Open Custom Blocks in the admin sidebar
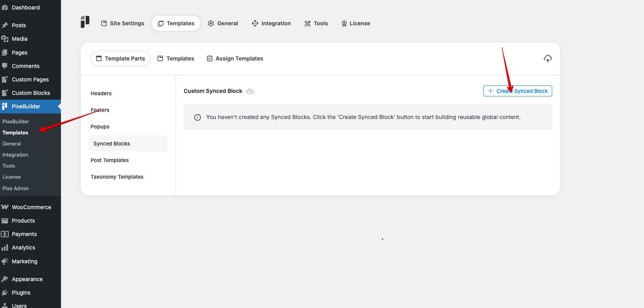The height and width of the screenshot is (308, 644). 30,93
